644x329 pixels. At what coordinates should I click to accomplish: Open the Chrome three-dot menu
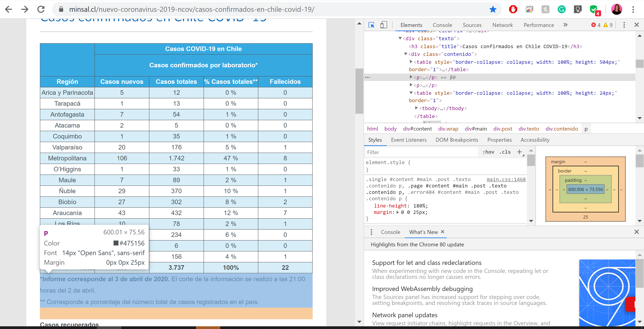tap(633, 9)
